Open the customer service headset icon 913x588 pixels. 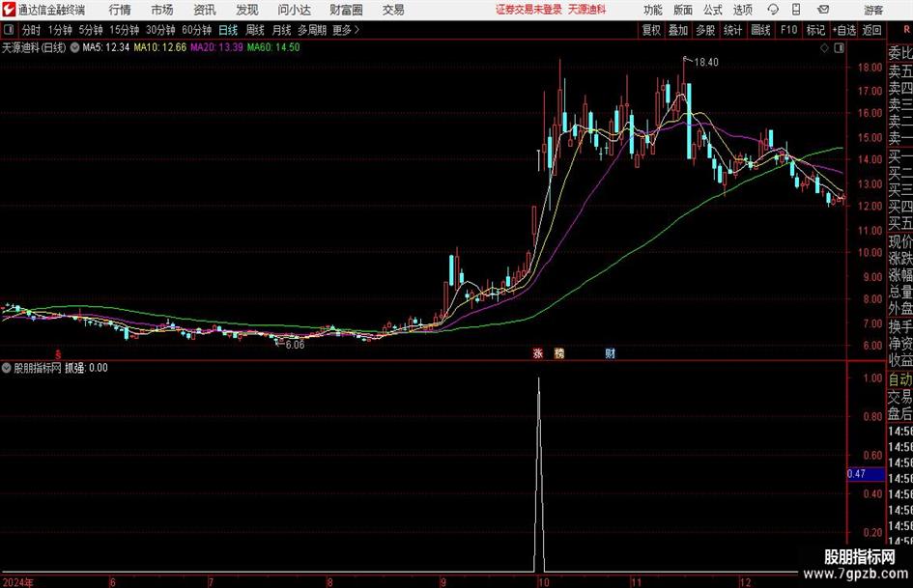point(773,10)
